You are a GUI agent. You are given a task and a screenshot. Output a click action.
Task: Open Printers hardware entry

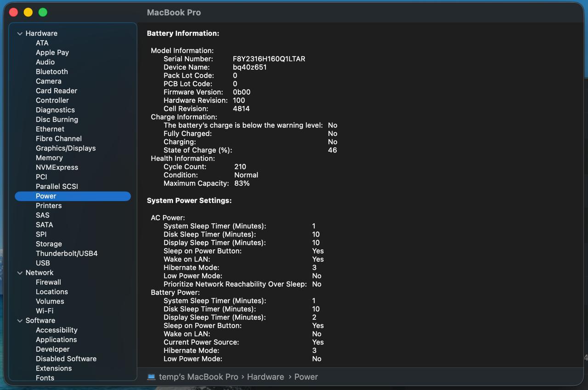[x=49, y=206]
